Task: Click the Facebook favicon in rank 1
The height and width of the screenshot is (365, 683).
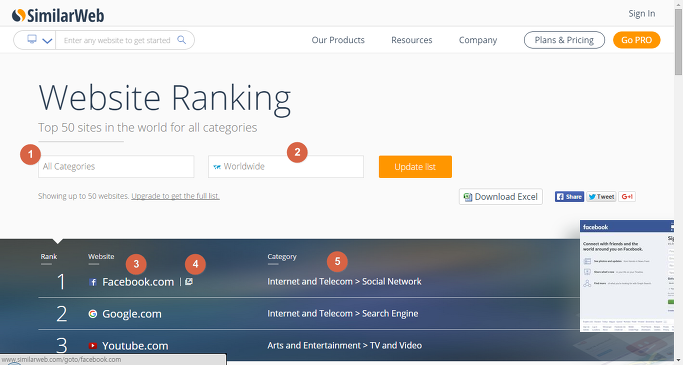Action: pyautogui.click(x=93, y=282)
